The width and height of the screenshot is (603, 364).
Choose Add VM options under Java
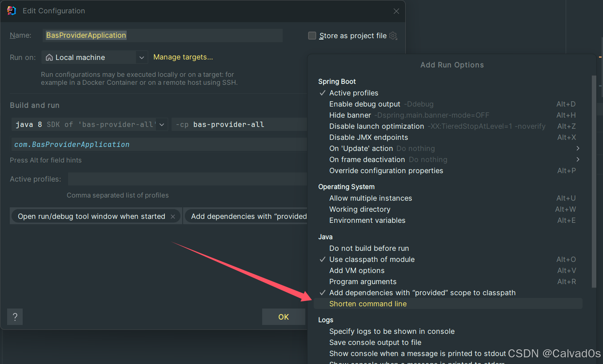pos(357,270)
